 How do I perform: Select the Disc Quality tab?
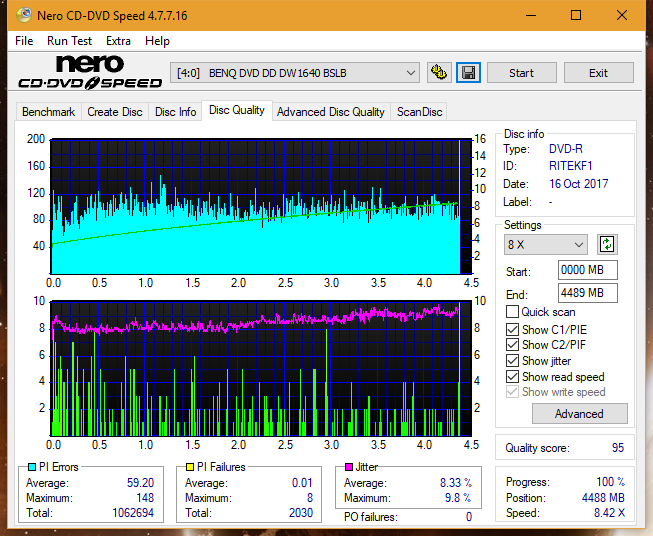(x=237, y=110)
